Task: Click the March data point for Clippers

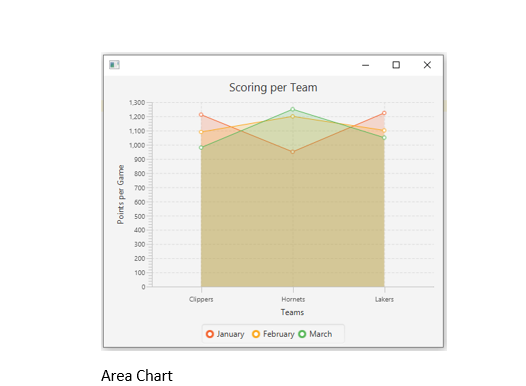Action: point(201,148)
